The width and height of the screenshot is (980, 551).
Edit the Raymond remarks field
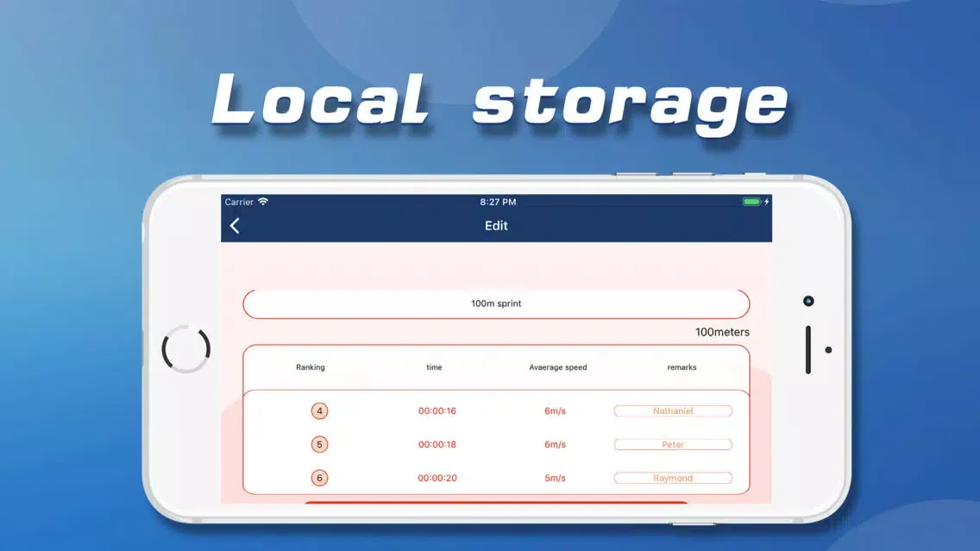(x=673, y=478)
